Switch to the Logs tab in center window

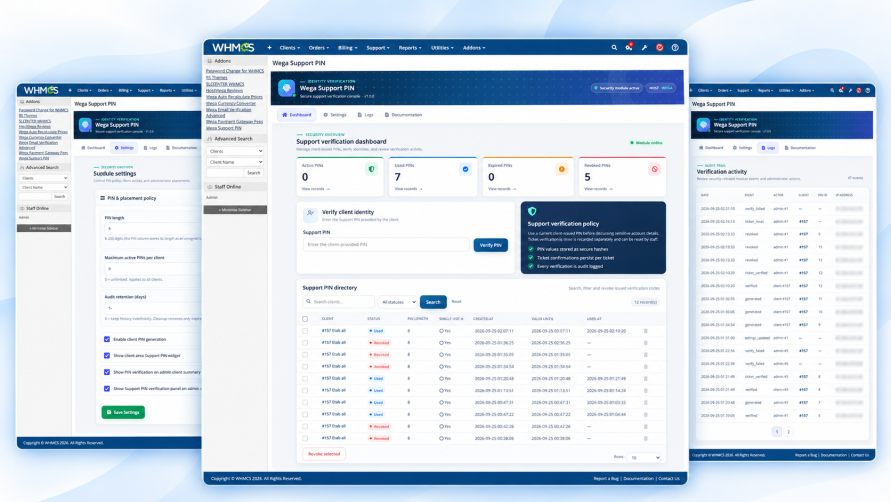[365, 115]
